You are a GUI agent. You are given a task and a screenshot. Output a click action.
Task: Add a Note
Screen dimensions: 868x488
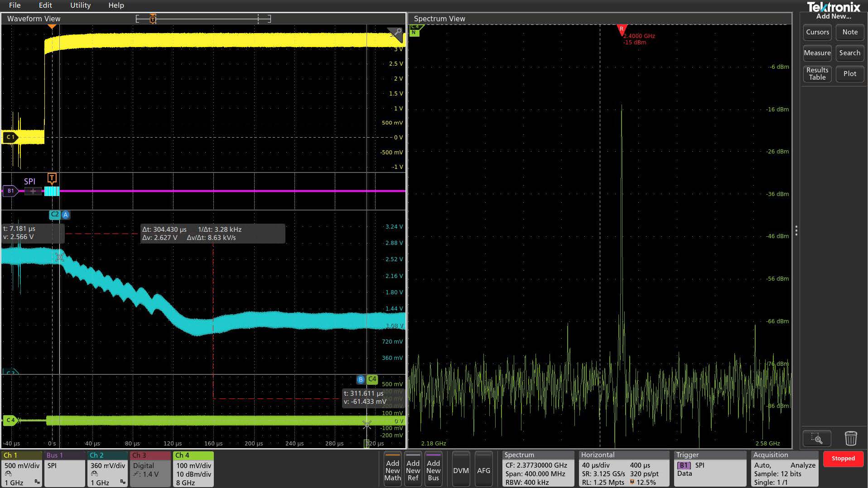point(850,32)
